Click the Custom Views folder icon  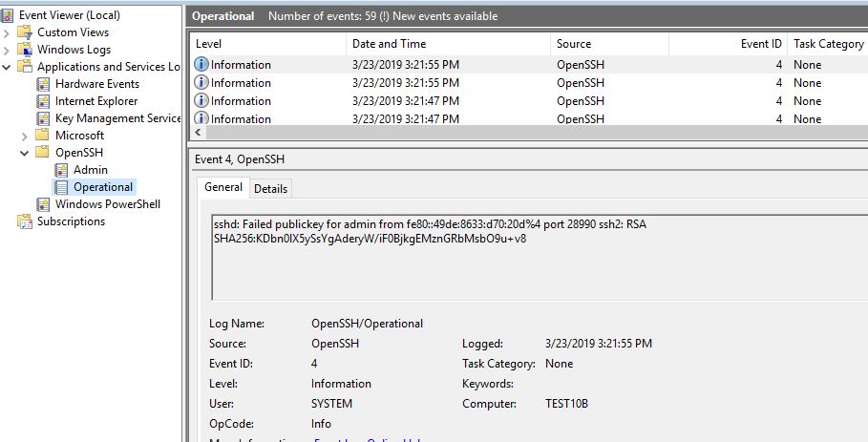point(25,32)
